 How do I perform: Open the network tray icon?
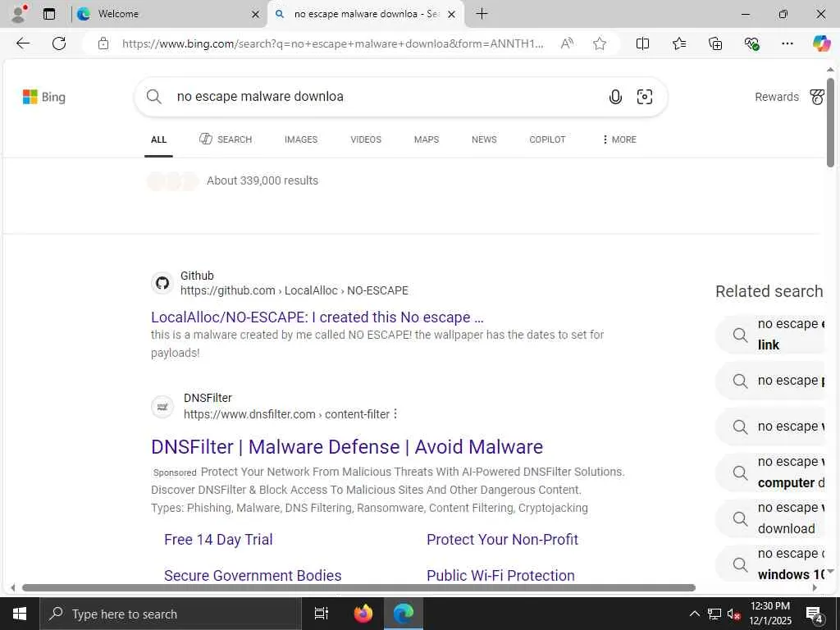(714, 614)
